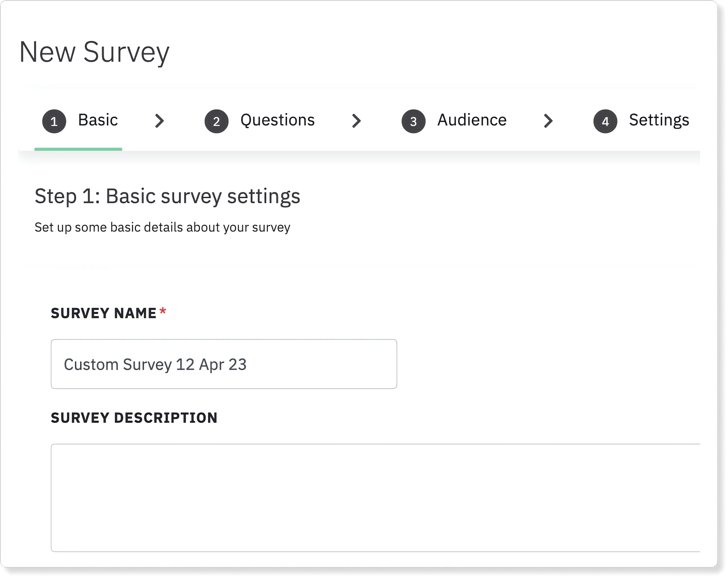Click the chevron arrow after Questions
This screenshot has width=728, height=578.
coord(356,121)
